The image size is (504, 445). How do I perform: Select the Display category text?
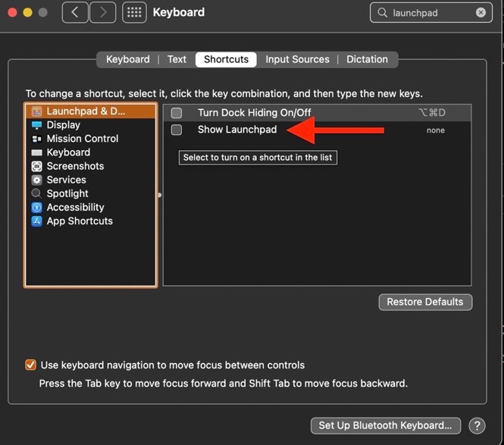coord(64,125)
